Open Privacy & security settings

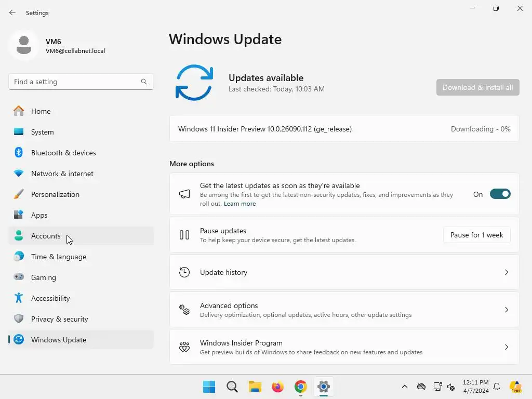[81, 318]
